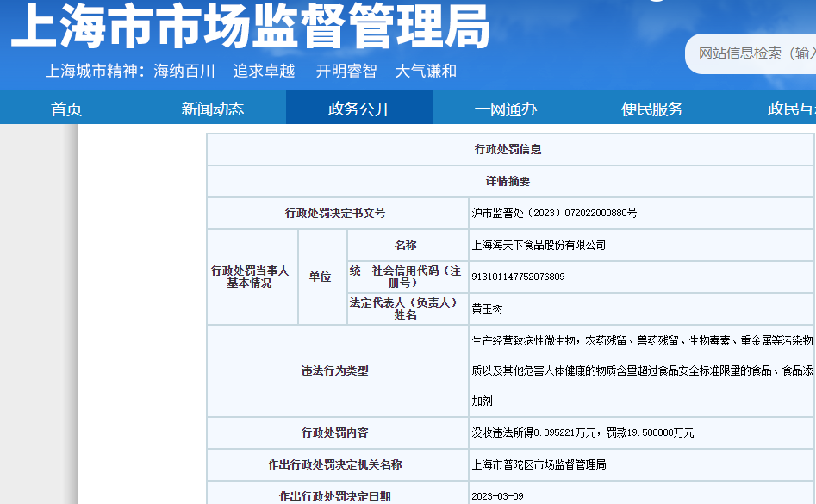Click the 上海市市场监督管理局 site title
The image size is (816, 504).
point(250,26)
